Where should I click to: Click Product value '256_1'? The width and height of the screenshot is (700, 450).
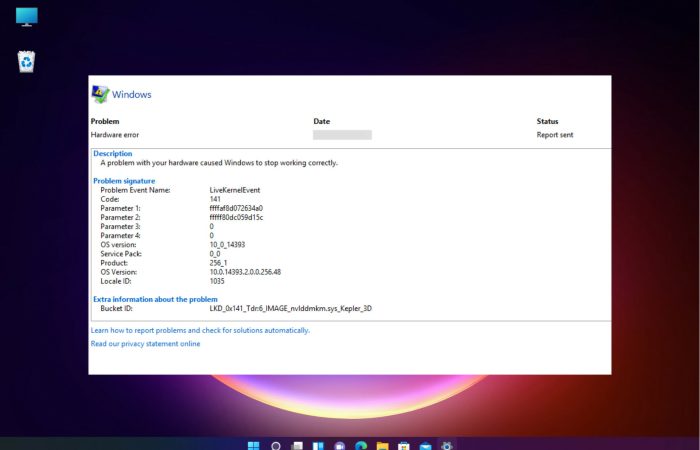coord(218,263)
